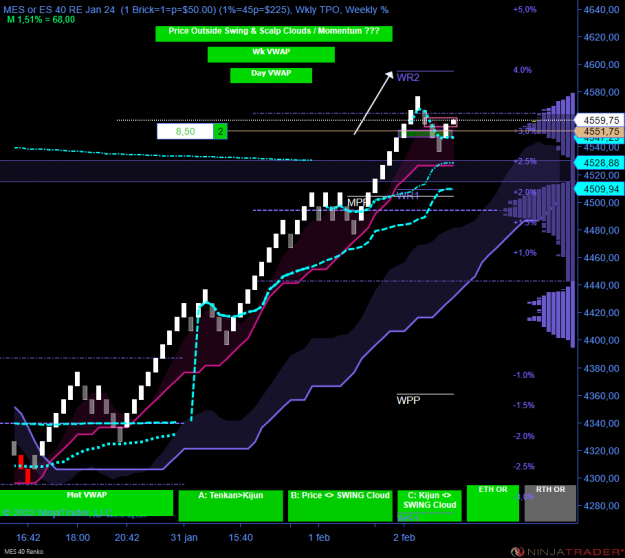Viewport: 625px width, 558px height.
Task: Click the WPP pivot level label
Action: 408,400
